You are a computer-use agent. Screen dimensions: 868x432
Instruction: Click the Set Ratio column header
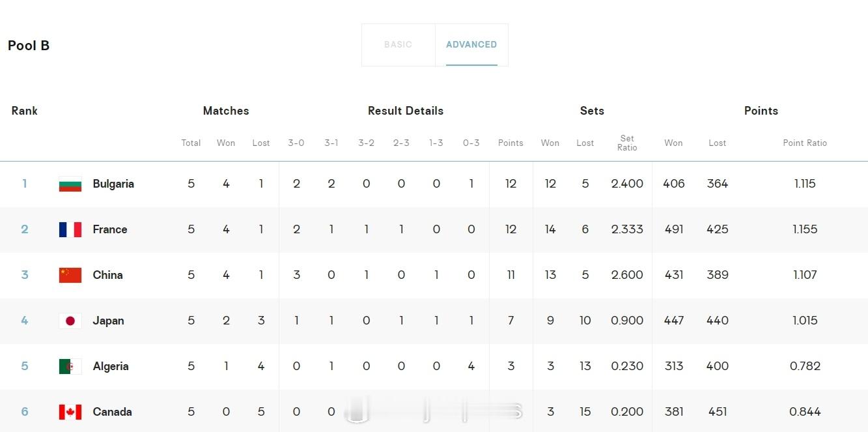click(x=627, y=143)
